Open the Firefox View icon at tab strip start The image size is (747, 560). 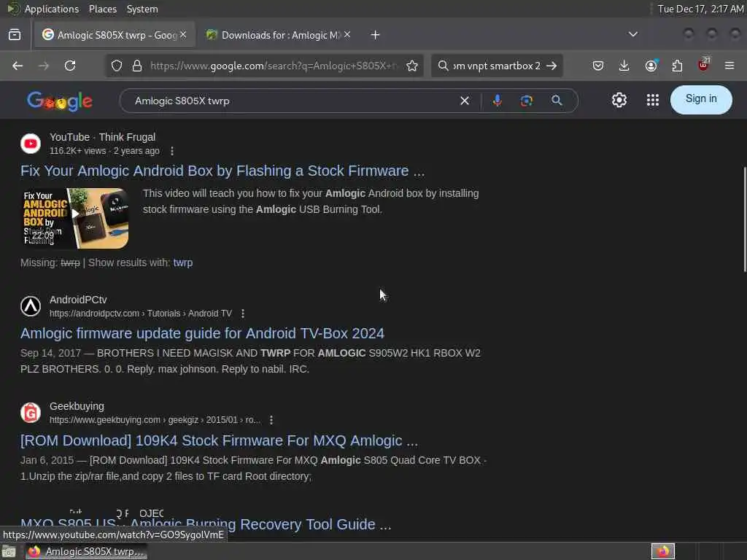15,35
